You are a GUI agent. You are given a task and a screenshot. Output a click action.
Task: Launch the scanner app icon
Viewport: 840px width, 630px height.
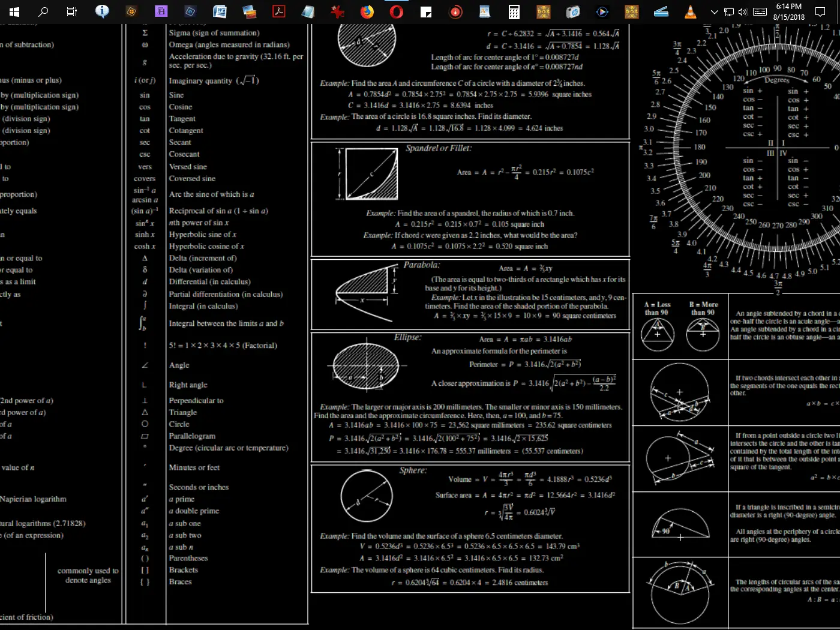click(661, 12)
